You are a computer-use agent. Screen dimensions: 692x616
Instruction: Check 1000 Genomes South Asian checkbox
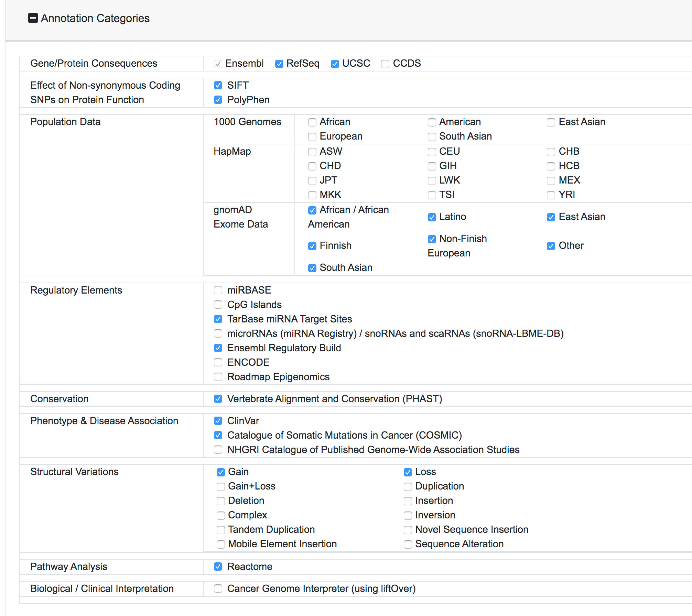(x=432, y=137)
